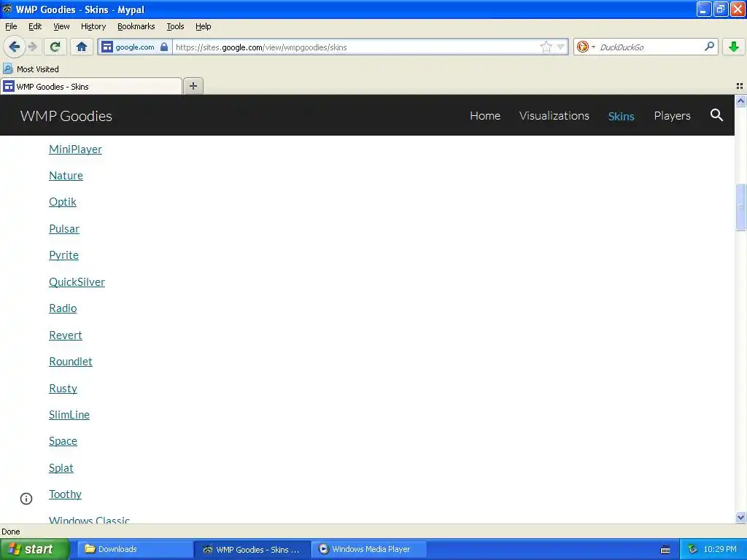Bookmark this page with the star
The width and height of the screenshot is (747, 560).
click(x=546, y=47)
